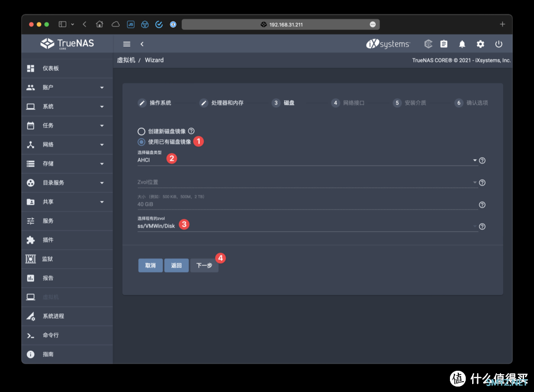Viewport: 534px width, 392px height.
Task: Select the 使用已有磁盘镜像 radio button
Action: click(141, 142)
